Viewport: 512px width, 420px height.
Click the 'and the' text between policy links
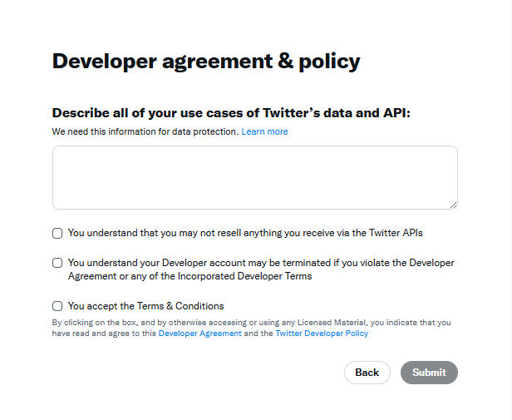click(x=258, y=333)
